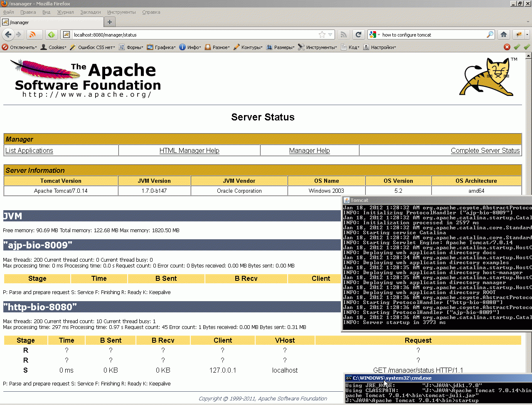
Task: Click the site identity icon in the address bar
Action: [x=66, y=34]
